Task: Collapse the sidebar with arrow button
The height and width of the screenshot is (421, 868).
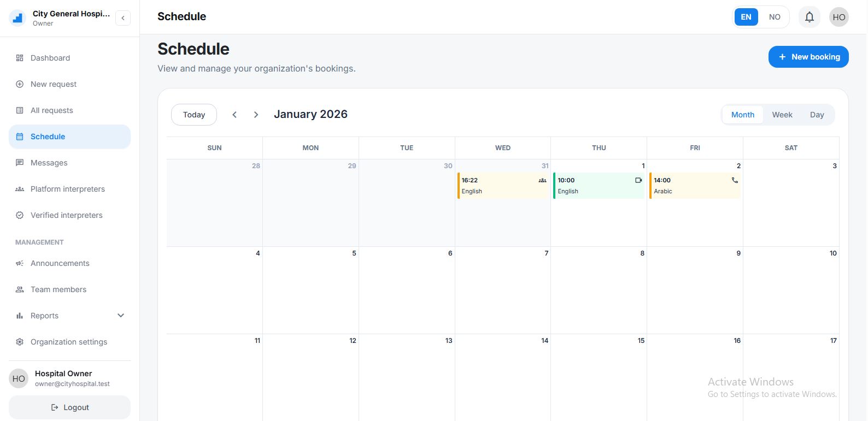Action: [123, 18]
